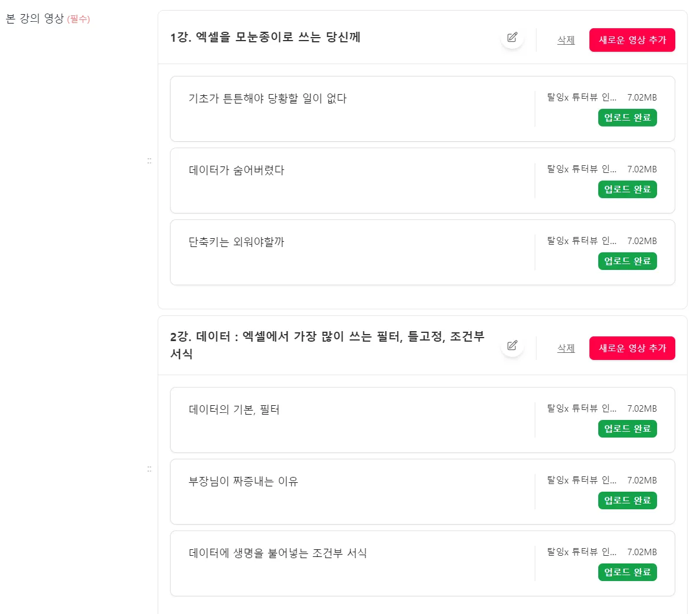The height and width of the screenshot is (614, 700).
Task: Delete the 1강 lecture via 삭제 link
Action: pos(566,40)
